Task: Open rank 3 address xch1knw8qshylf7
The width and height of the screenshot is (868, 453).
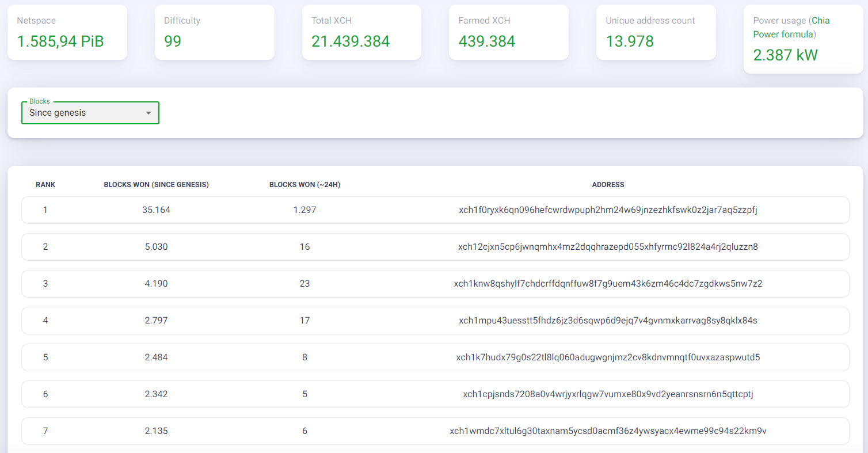Action: [x=608, y=284]
